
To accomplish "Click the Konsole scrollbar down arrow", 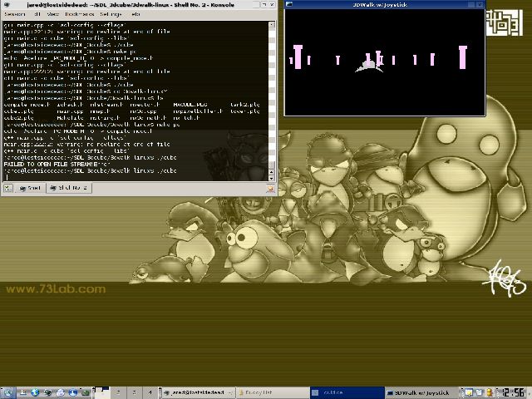I will pos(271,178).
